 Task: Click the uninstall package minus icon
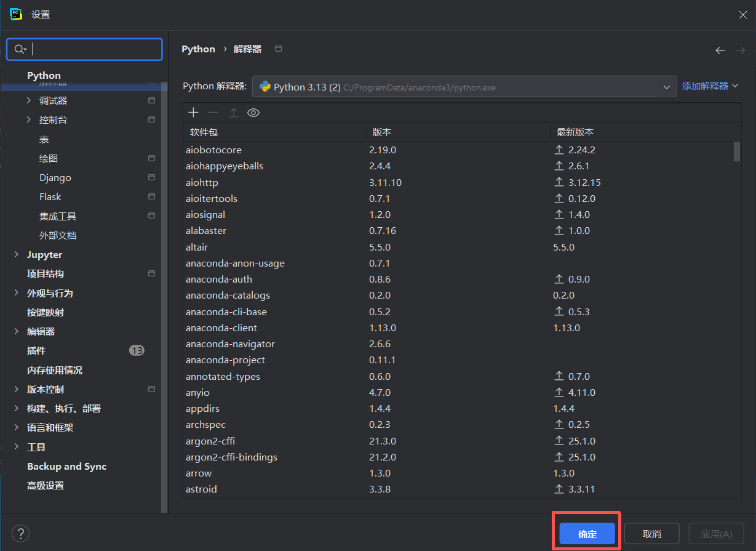pyautogui.click(x=213, y=113)
